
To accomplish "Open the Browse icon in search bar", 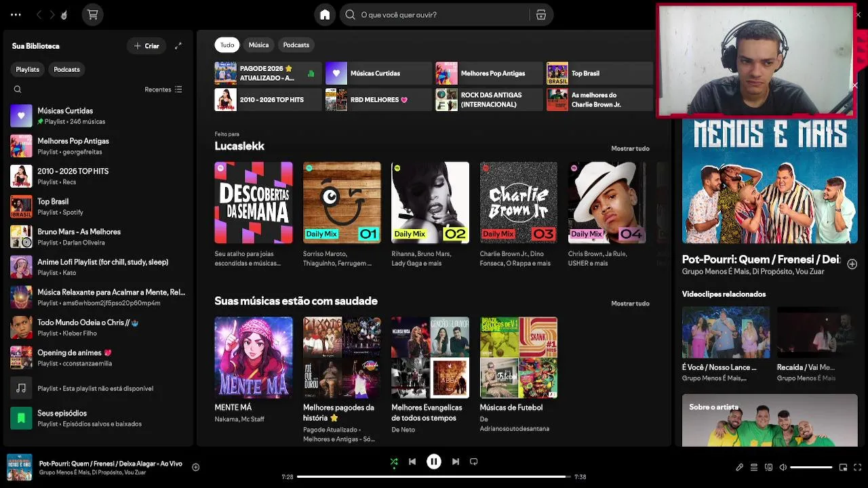I will point(541,14).
